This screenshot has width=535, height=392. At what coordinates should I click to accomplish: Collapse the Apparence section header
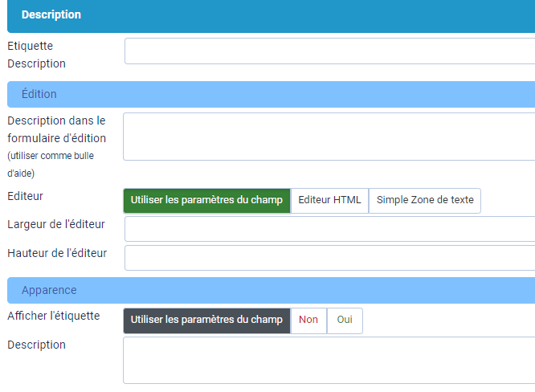(272, 290)
